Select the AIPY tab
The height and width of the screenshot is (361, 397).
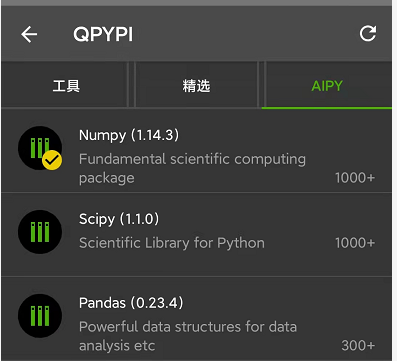tap(327, 86)
